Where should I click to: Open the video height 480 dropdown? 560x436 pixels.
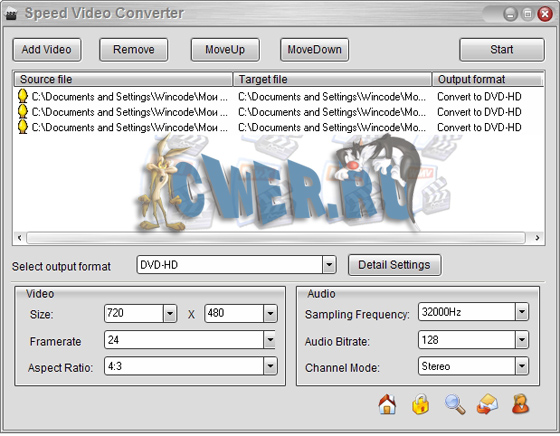click(x=270, y=314)
